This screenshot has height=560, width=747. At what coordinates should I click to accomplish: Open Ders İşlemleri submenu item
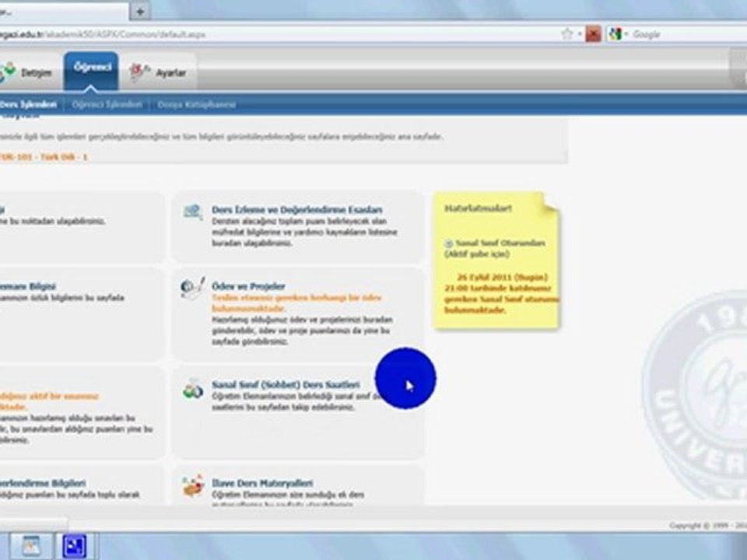(x=29, y=104)
